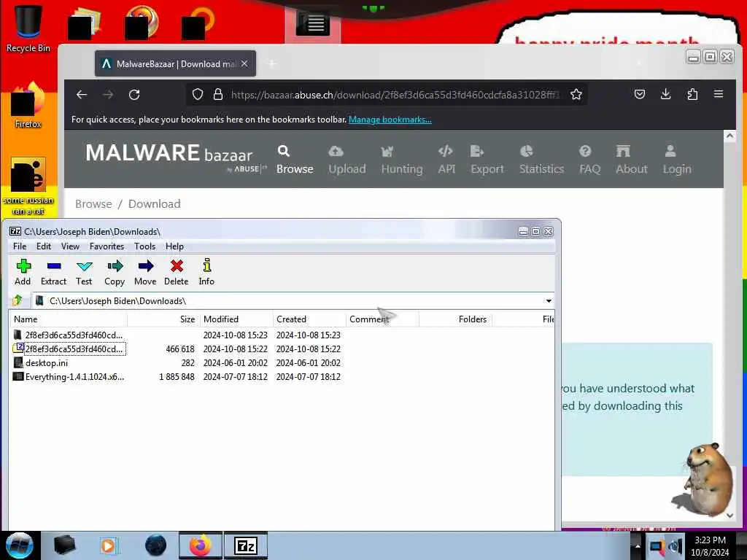Click the Move toolbar icon
The image size is (747, 560).
(x=145, y=272)
